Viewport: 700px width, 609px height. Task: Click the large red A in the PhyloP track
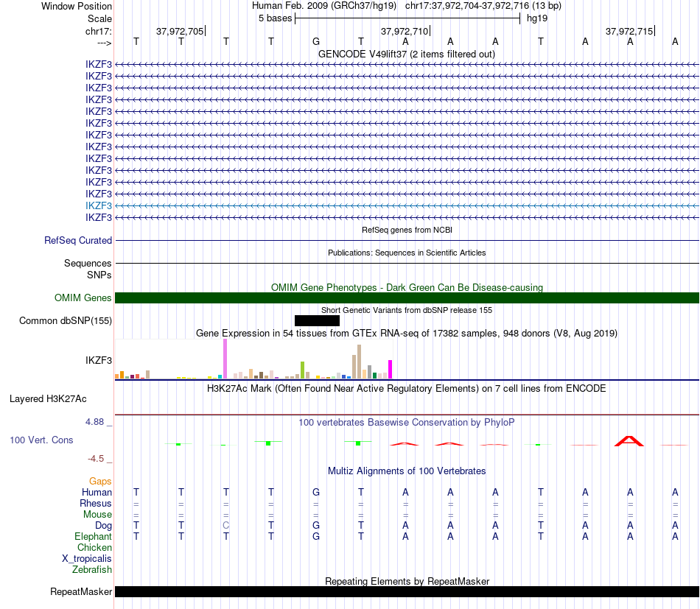tap(629, 441)
